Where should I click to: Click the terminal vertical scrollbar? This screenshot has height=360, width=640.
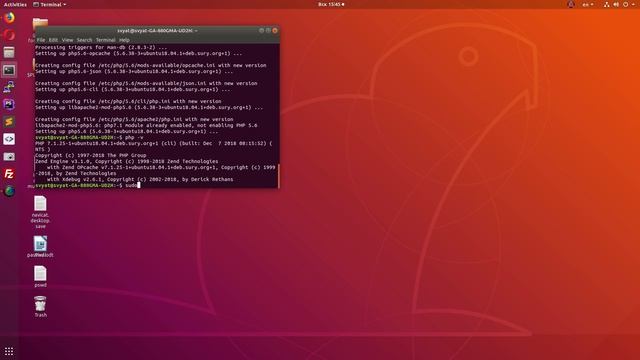tap(278, 176)
